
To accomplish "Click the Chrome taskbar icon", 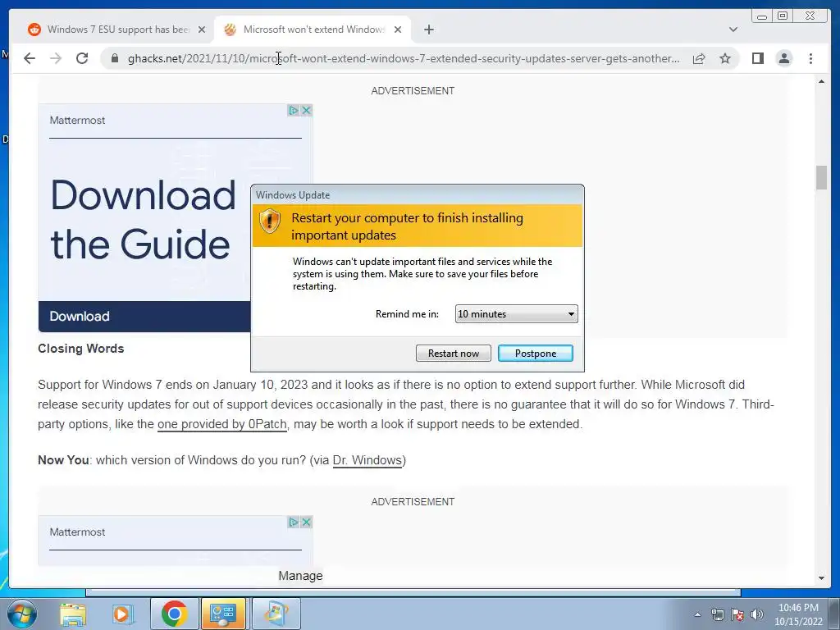I will (x=174, y=614).
